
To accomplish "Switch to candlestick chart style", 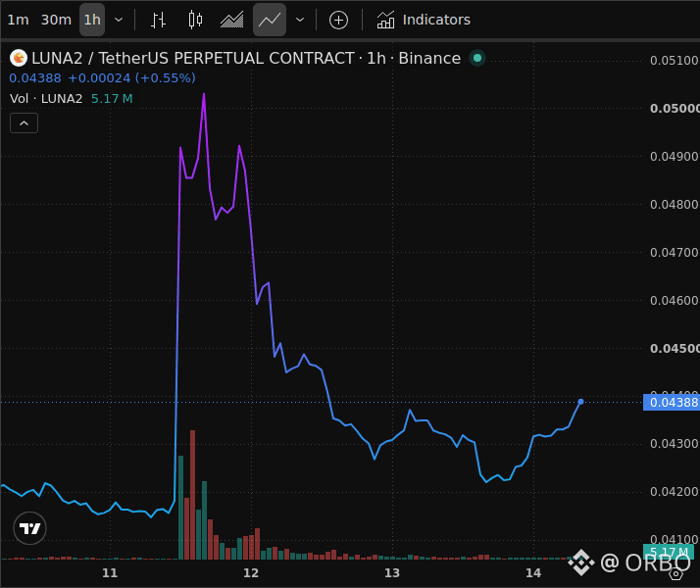I will click(195, 20).
